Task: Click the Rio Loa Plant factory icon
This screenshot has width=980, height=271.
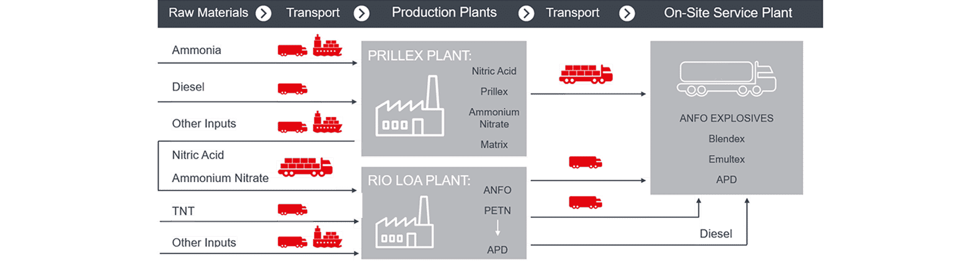Action: point(405,223)
